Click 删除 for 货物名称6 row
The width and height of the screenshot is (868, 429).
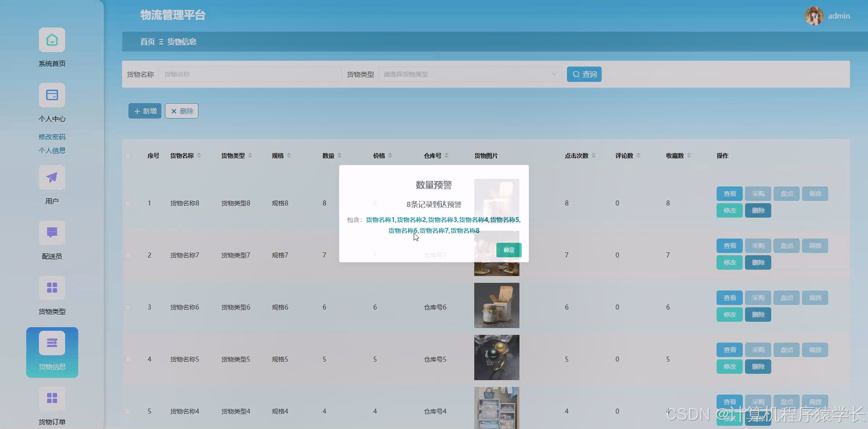pyautogui.click(x=758, y=315)
